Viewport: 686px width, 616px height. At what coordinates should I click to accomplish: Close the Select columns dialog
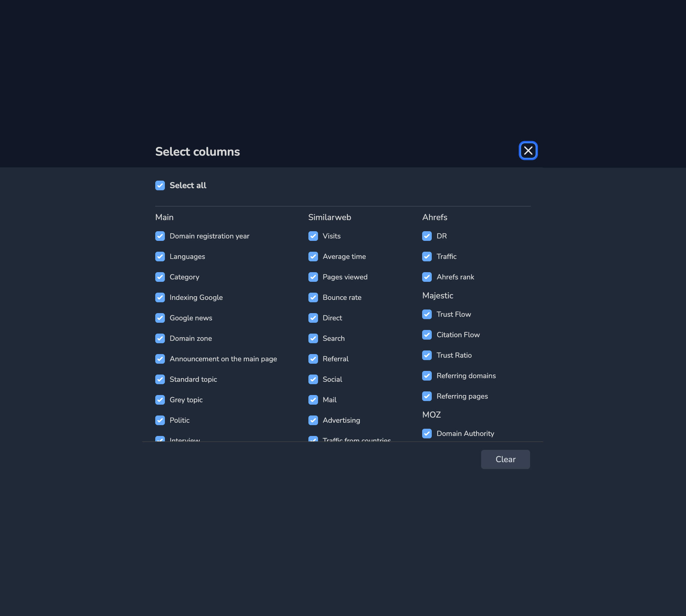click(x=528, y=151)
